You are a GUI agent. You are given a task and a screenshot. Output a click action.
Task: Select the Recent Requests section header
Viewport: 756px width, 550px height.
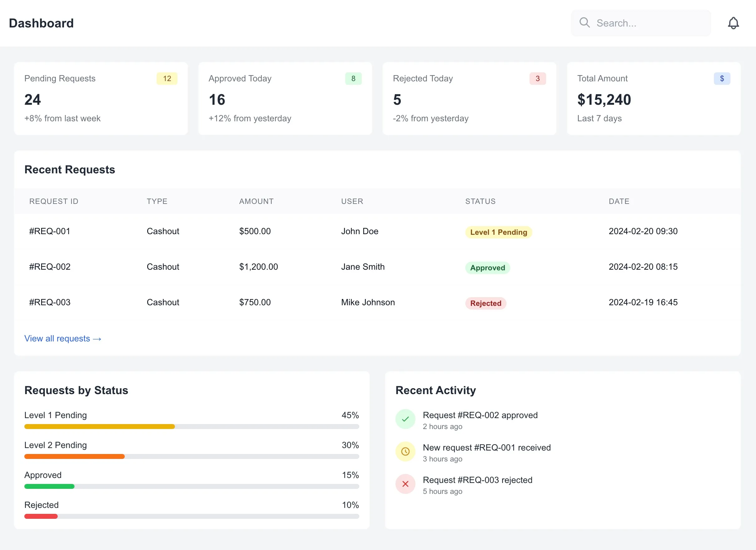pyautogui.click(x=70, y=169)
